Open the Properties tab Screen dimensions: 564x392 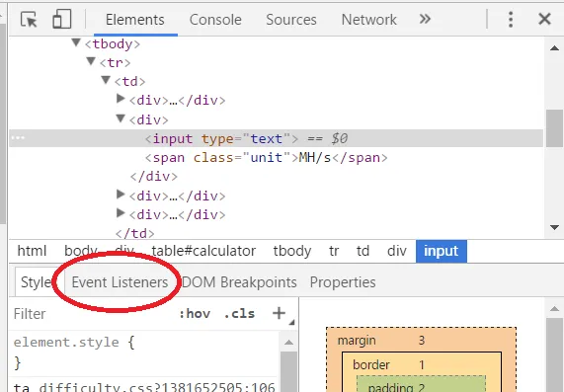[343, 282]
